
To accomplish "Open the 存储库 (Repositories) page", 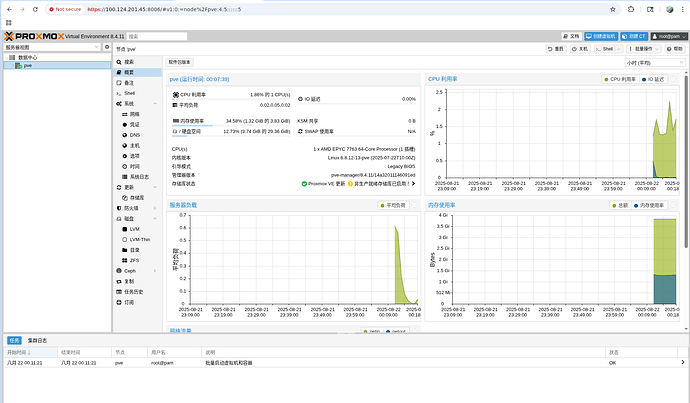I will (x=137, y=198).
